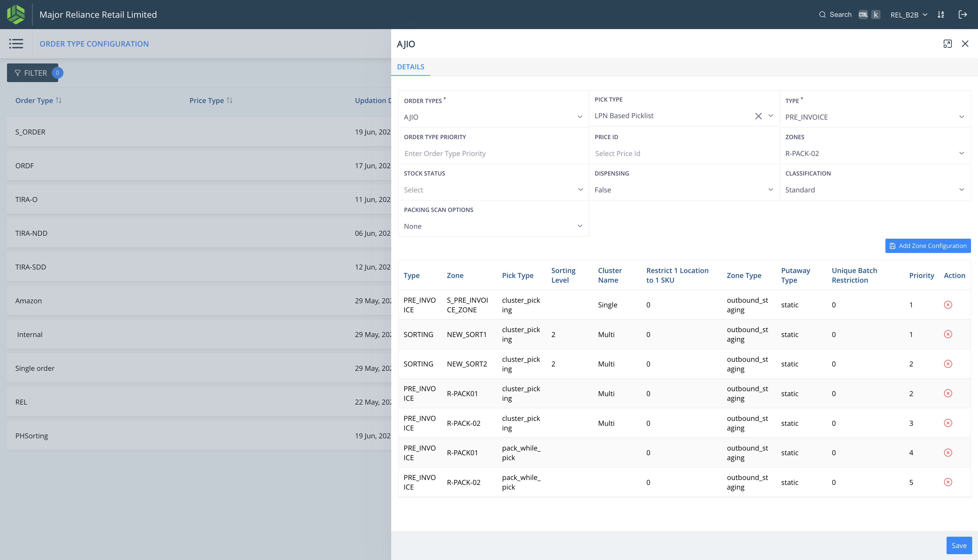The image size is (978, 560).
Task: Open the Pick Type dropdown chevron
Action: (x=770, y=116)
